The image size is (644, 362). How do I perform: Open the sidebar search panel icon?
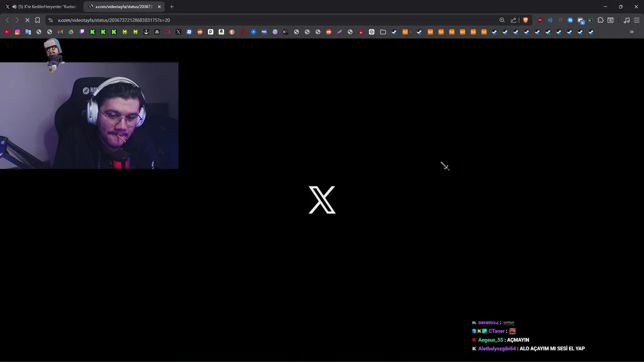[610, 20]
